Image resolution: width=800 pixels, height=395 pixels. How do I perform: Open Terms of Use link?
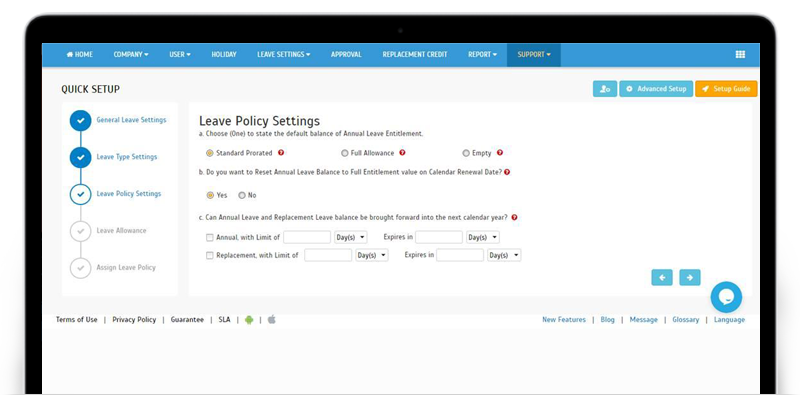coord(77,319)
